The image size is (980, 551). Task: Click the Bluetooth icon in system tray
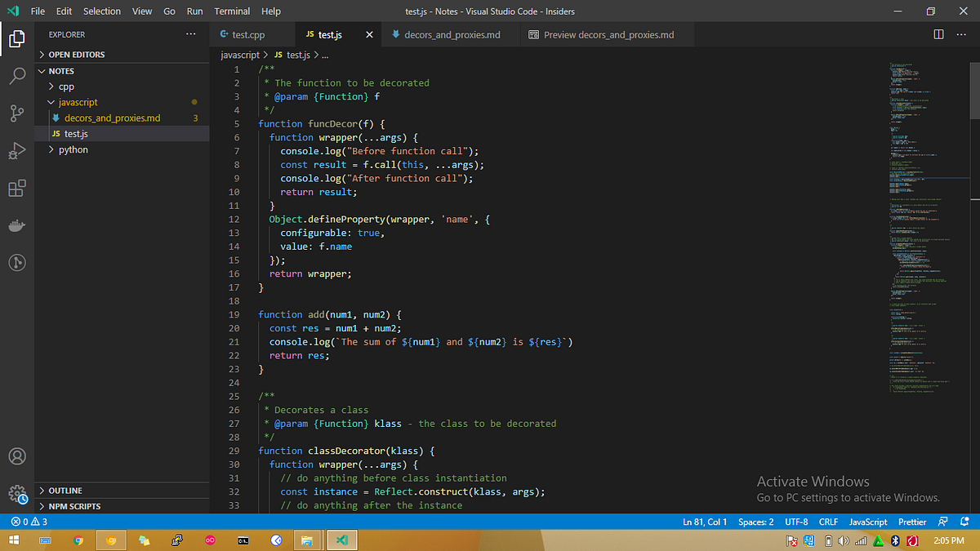pos(894,540)
